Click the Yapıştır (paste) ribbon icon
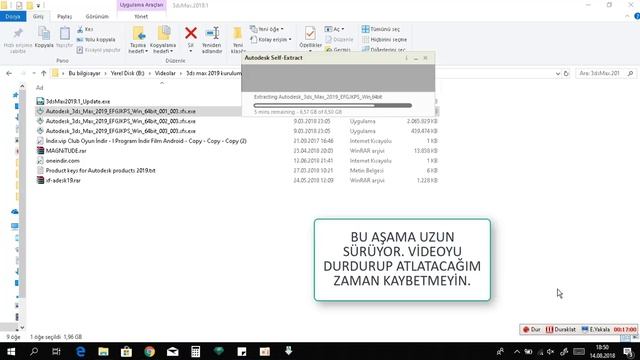 coord(64,33)
